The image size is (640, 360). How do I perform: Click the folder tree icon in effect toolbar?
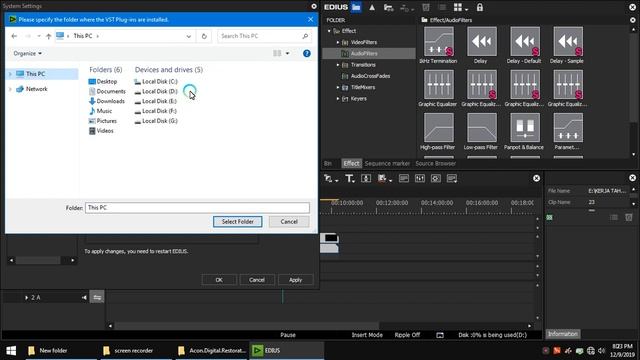389,7
